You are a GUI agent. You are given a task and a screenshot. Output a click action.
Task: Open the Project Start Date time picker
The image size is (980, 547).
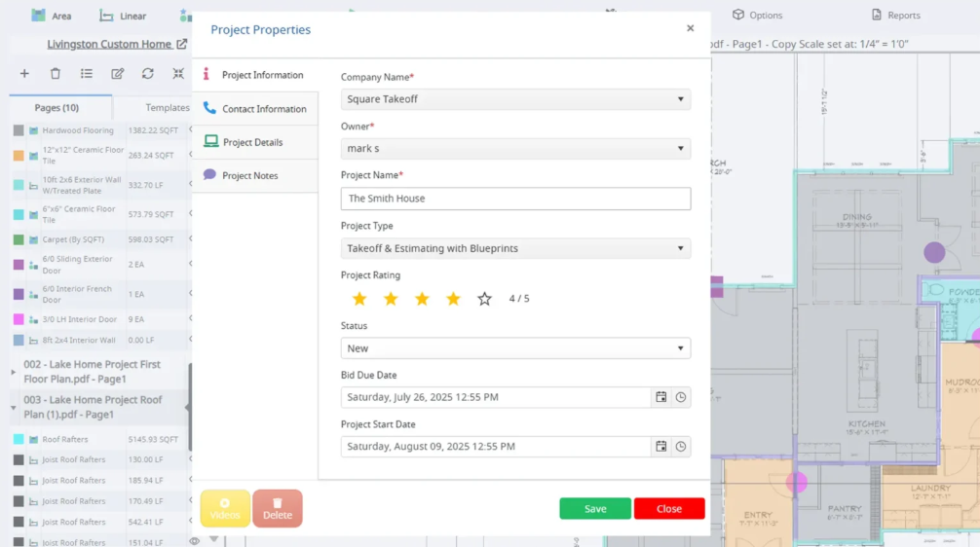click(681, 447)
